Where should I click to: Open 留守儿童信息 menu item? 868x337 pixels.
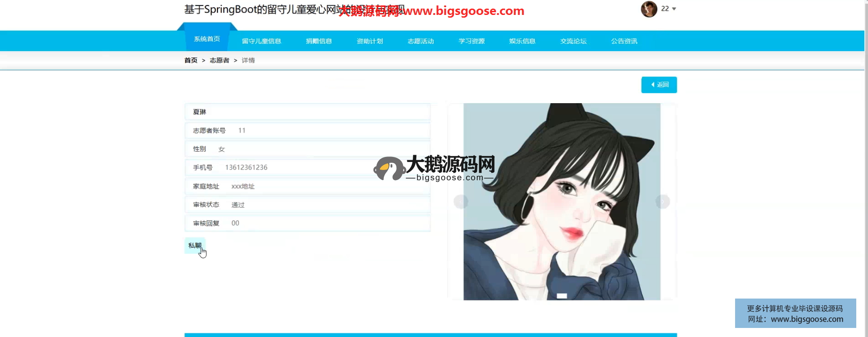pyautogui.click(x=261, y=41)
